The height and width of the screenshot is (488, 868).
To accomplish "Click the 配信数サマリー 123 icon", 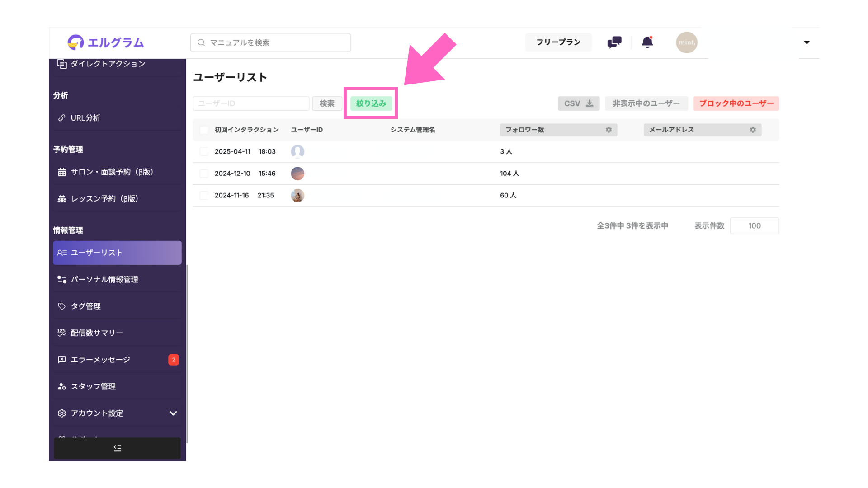I will [62, 333].
